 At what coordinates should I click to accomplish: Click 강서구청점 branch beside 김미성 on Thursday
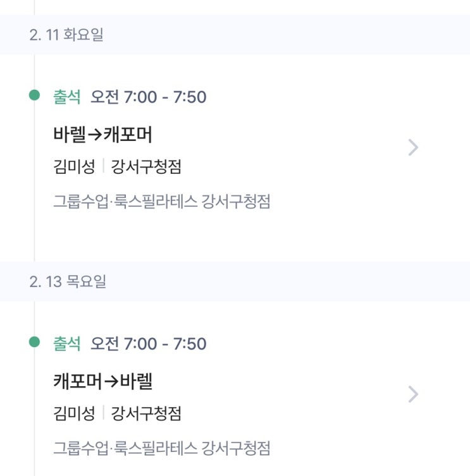(x=146, y=413)
